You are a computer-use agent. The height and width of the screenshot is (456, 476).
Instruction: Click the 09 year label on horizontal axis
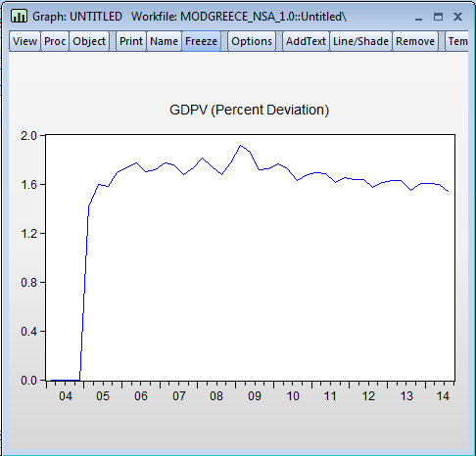coord(255,396)
